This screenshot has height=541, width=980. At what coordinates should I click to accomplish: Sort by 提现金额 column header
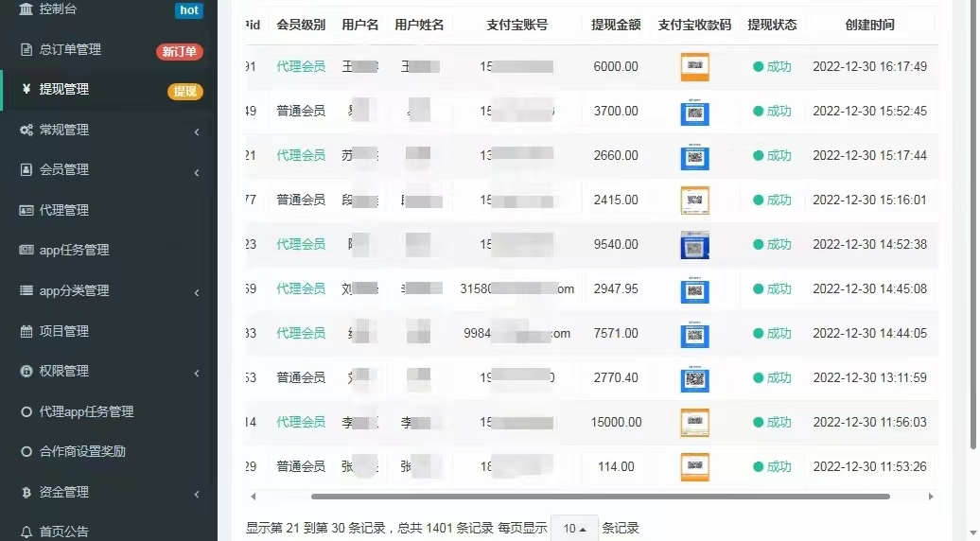point(615,25)
